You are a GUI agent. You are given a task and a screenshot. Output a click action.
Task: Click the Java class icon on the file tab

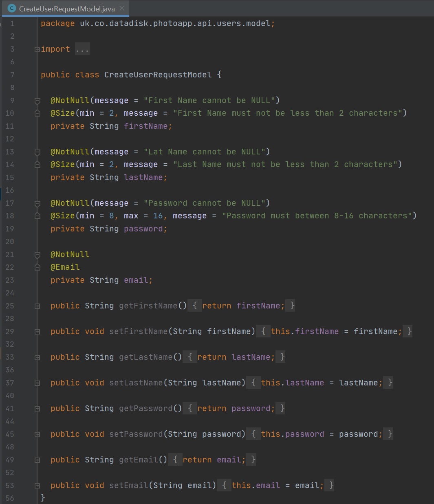(x=12, y=9)
